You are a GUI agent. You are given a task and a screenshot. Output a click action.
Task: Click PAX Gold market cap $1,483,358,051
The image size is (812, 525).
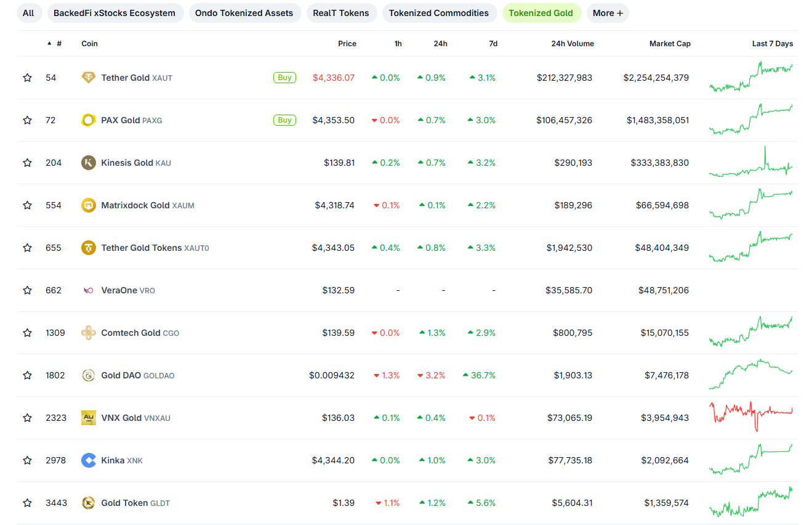click(x=658, y=120)
